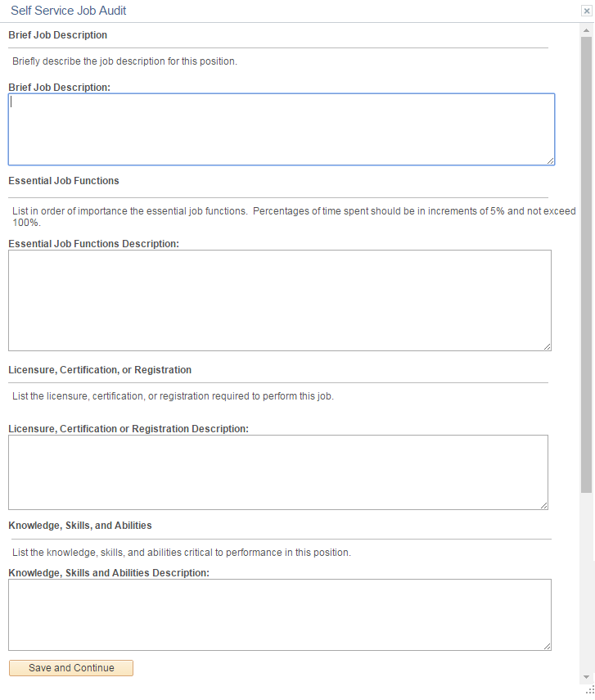Image resolution: width=595 pixels, height=700 pixels.
Task: Click "Licensure, Certification or Registration Description:" label
Action: [x=128, y=428]
